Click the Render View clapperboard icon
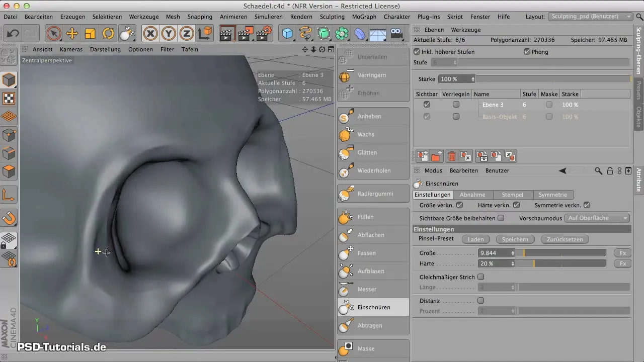The width and height of the screenshot is (644, 362). pyautogui.click(x=228, y=34)
